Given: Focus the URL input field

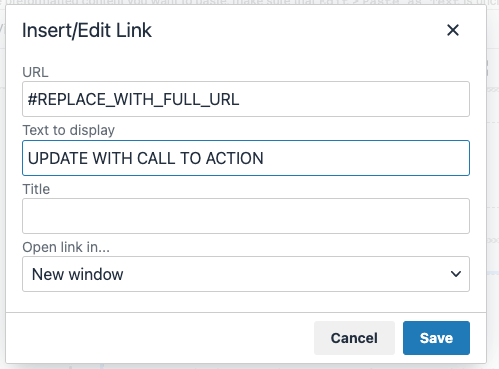Looking at the screenshot, I should (246, 99).
